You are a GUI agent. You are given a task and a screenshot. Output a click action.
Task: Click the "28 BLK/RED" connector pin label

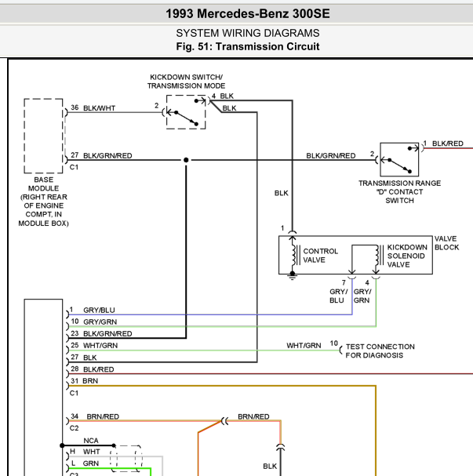pos(93,369)
